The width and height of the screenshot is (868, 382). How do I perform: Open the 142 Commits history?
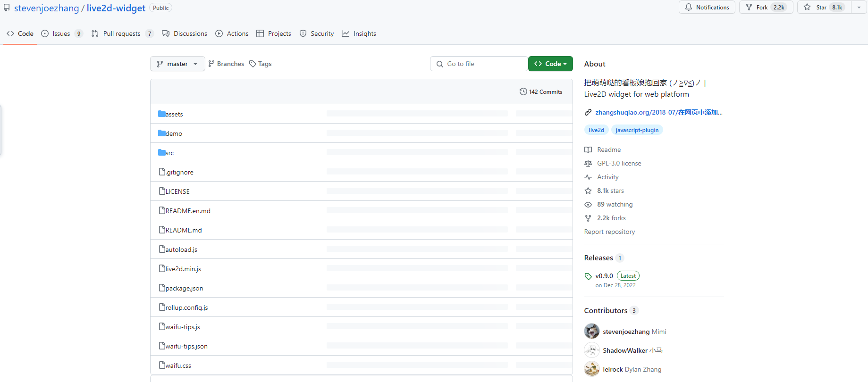click(x=541, y=92)
